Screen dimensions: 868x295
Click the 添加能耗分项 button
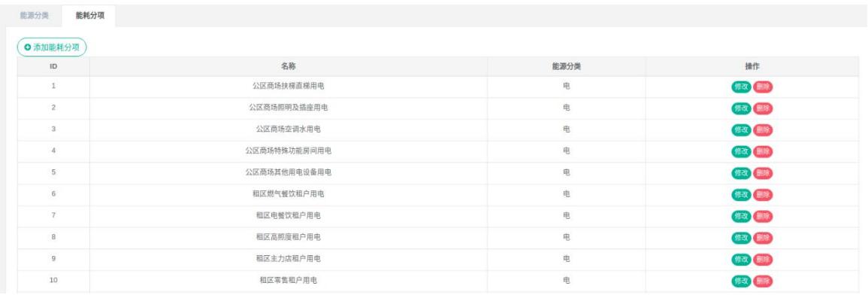coord(52,47)
